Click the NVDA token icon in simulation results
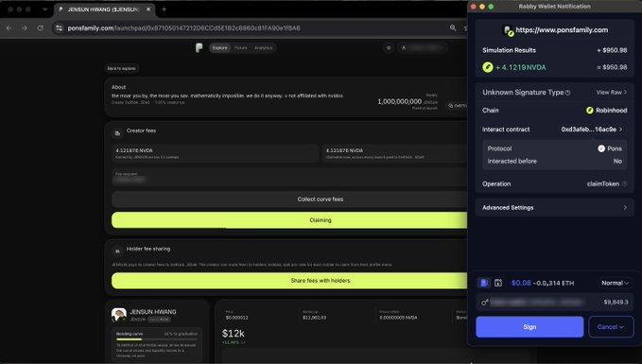The width and height of the screenshot is (642, 364). point(487,67)
